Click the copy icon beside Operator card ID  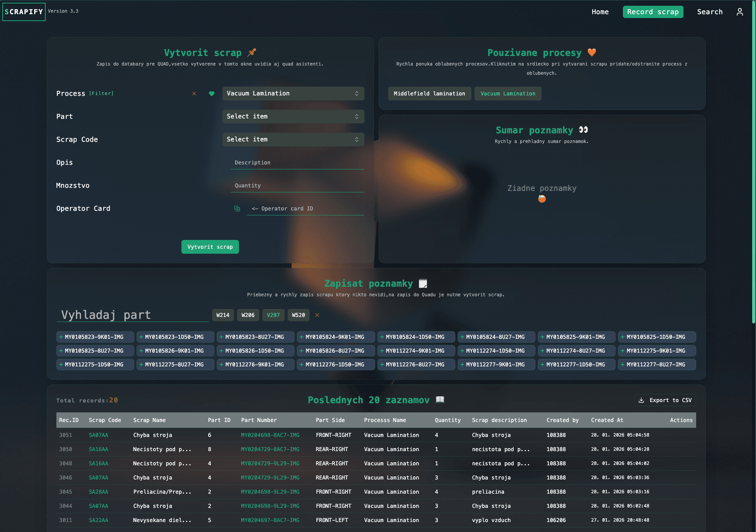click(x=237, y=209)
